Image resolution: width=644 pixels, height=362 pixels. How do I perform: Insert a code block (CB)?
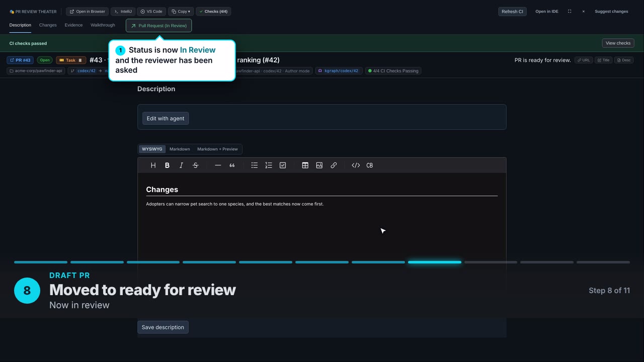[370, 165]
